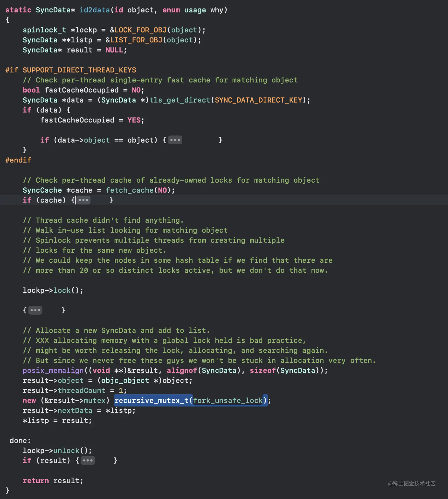Click the sizeof keyword
The height and width of the screenshot is (499, 448).
tap(263, 371)
